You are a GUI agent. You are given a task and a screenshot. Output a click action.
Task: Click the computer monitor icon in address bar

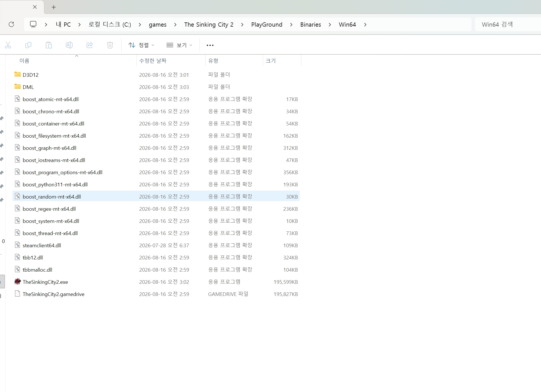pos(33,24)
